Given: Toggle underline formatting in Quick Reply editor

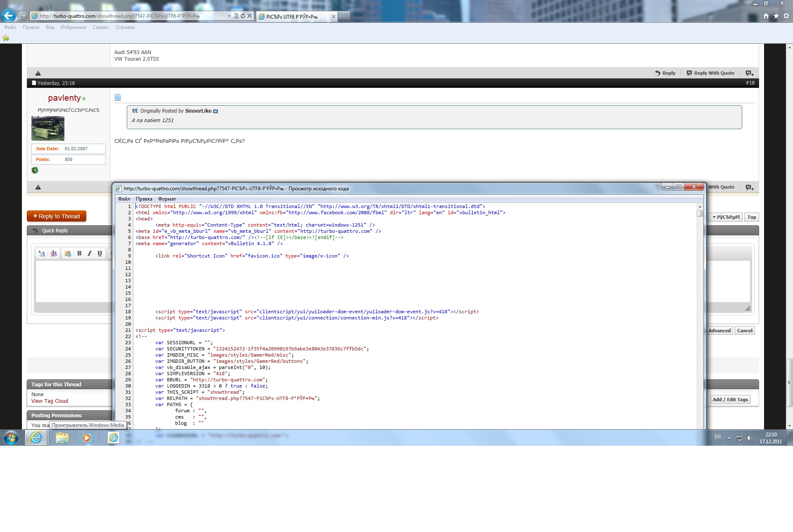Looking at the screenshot, I should click(x=100, y=253).
